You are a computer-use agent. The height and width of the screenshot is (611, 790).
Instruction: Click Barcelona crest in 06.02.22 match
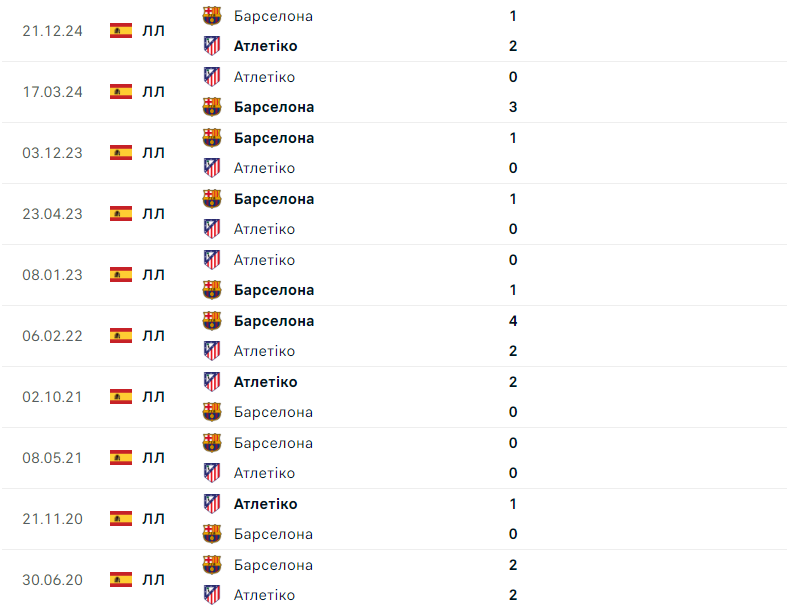(212, 320)
